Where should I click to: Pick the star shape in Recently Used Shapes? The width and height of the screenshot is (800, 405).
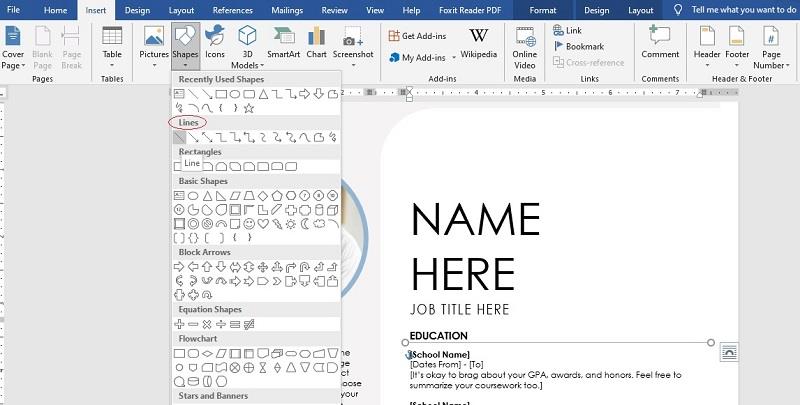(249, 108)
